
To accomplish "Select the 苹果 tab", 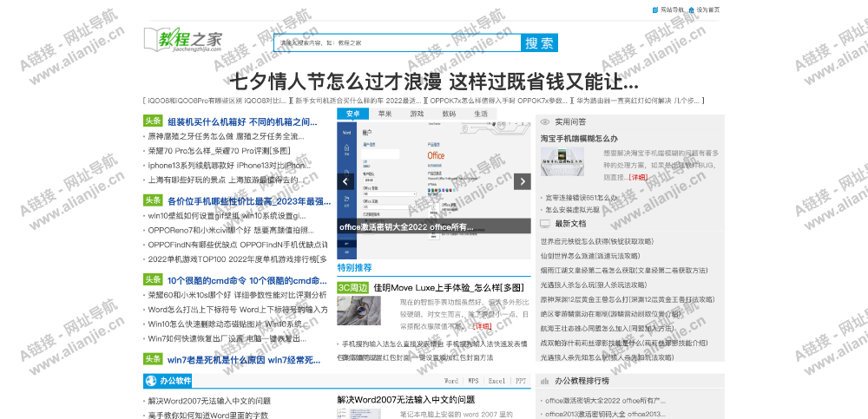I will [385, 114].
